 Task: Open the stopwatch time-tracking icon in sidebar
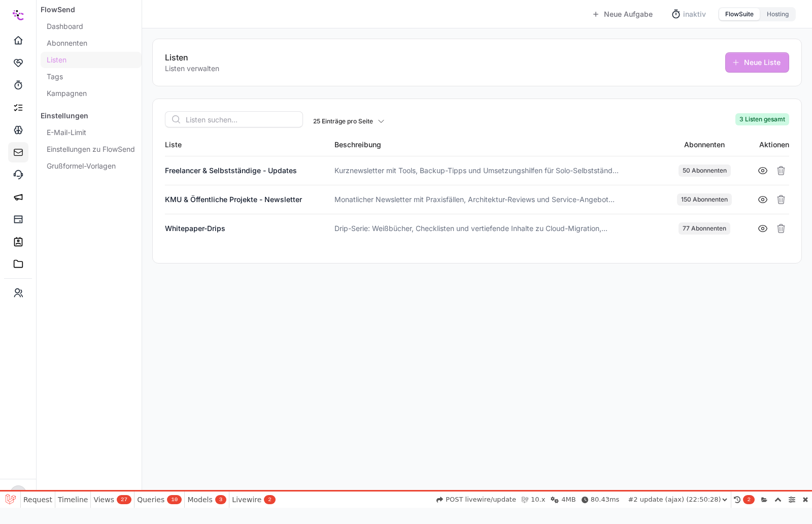(18, 85)
